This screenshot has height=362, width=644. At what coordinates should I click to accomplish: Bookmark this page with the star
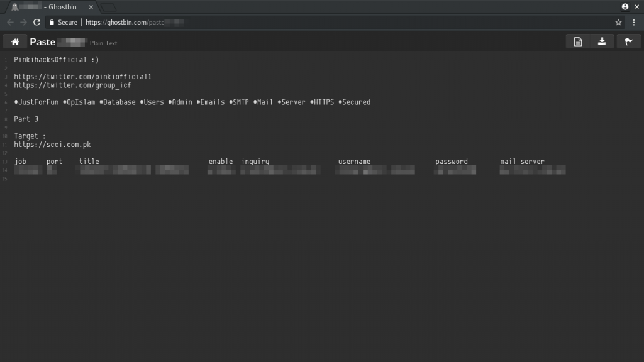click(x=619, y=22)
